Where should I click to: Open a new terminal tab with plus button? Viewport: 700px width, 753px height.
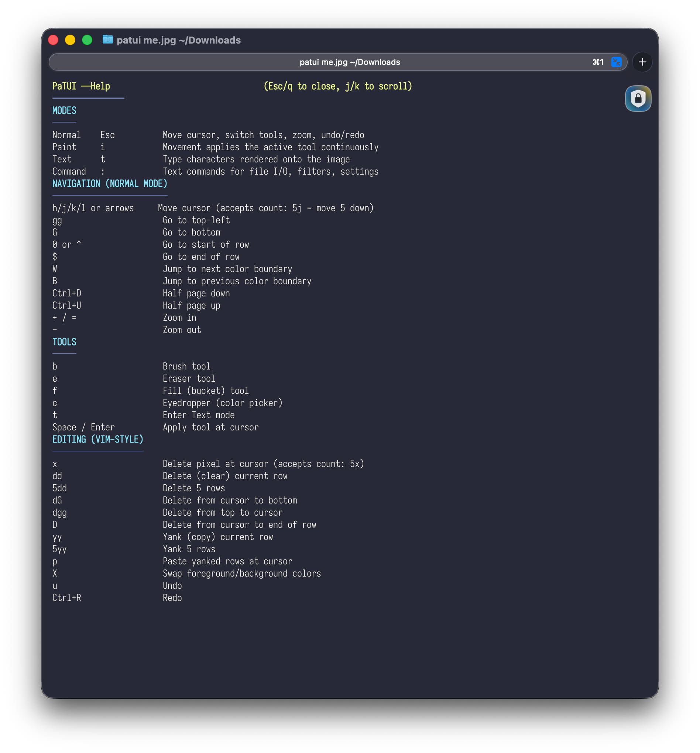[642, 62]
